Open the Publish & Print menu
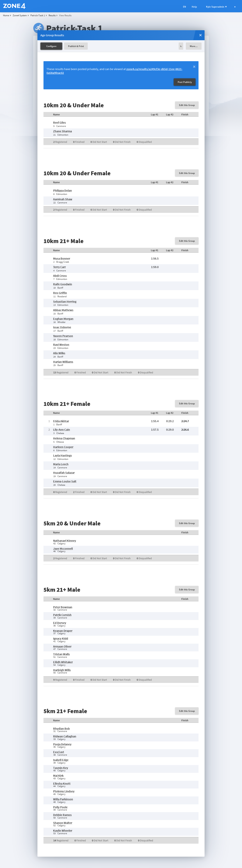The width and height of the screenshot is (242, 868). click(x=76, y=46)
